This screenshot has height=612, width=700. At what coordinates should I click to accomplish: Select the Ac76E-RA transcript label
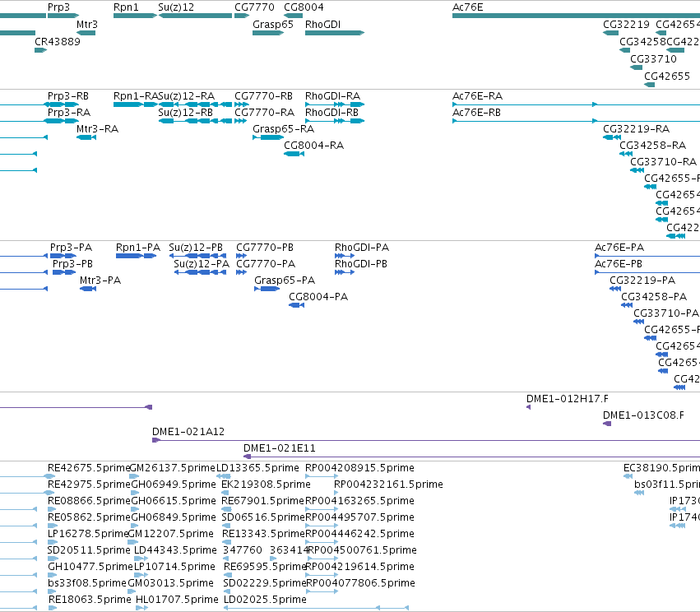pos(477,96)
